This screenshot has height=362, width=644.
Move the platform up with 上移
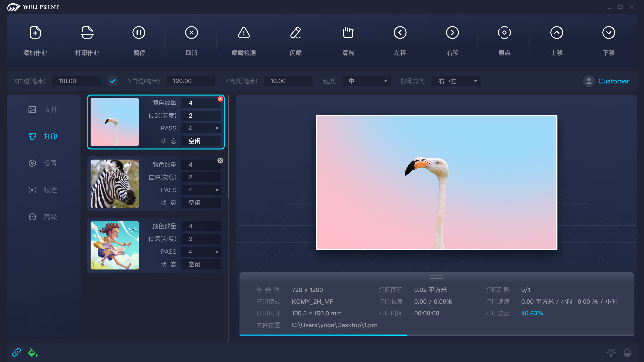pyautogui.click(x=556, y=33)
